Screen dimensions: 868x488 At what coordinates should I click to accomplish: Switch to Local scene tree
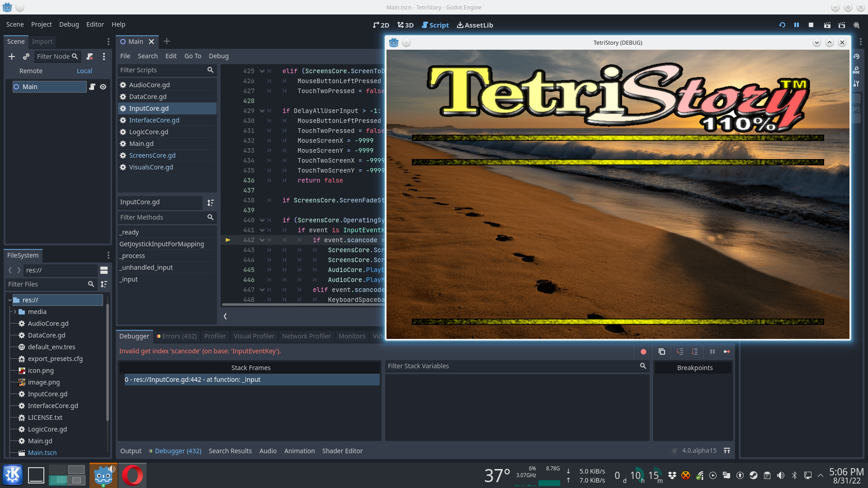pos(85,71)
